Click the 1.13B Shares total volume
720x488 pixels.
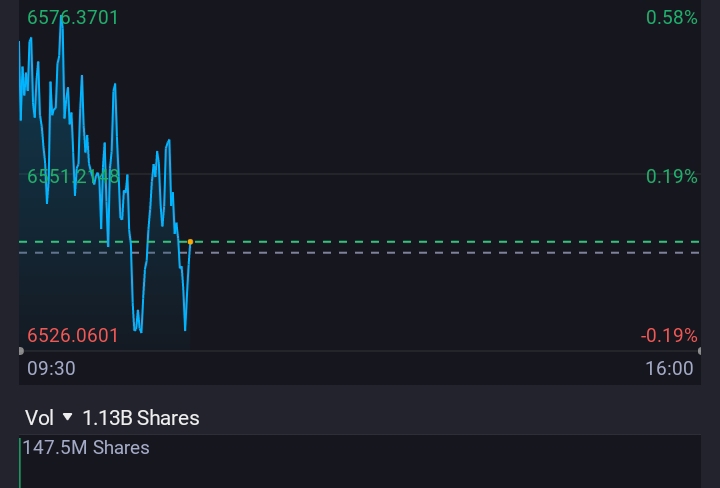141,418
